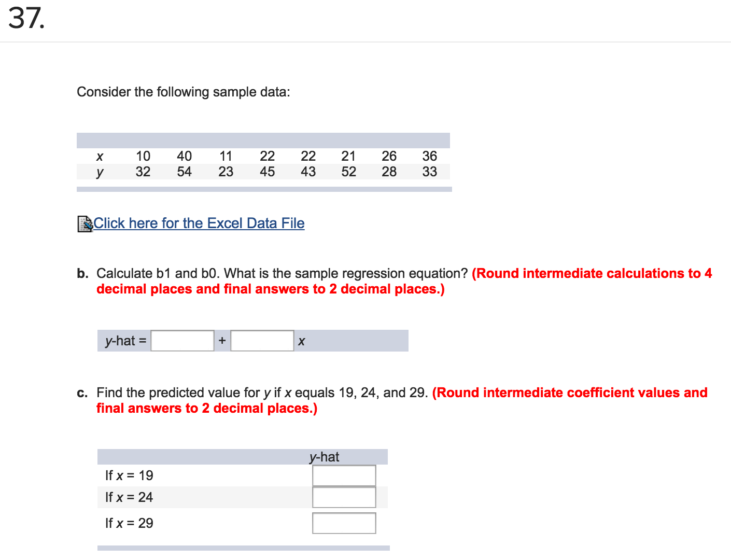The width and height of the screenshot is (731, 560).
Task: Open the Excel Data File link
Action: coord(199,223)
